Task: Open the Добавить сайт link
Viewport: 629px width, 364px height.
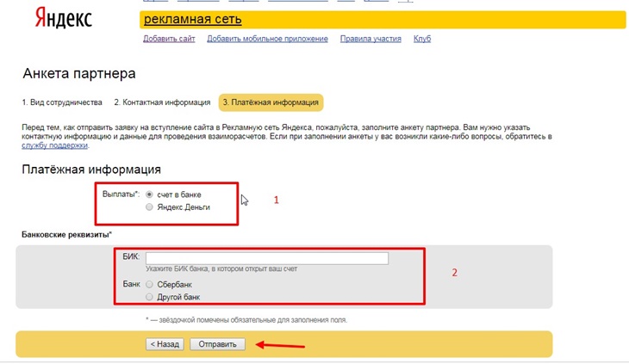Action: pos(169,39)
